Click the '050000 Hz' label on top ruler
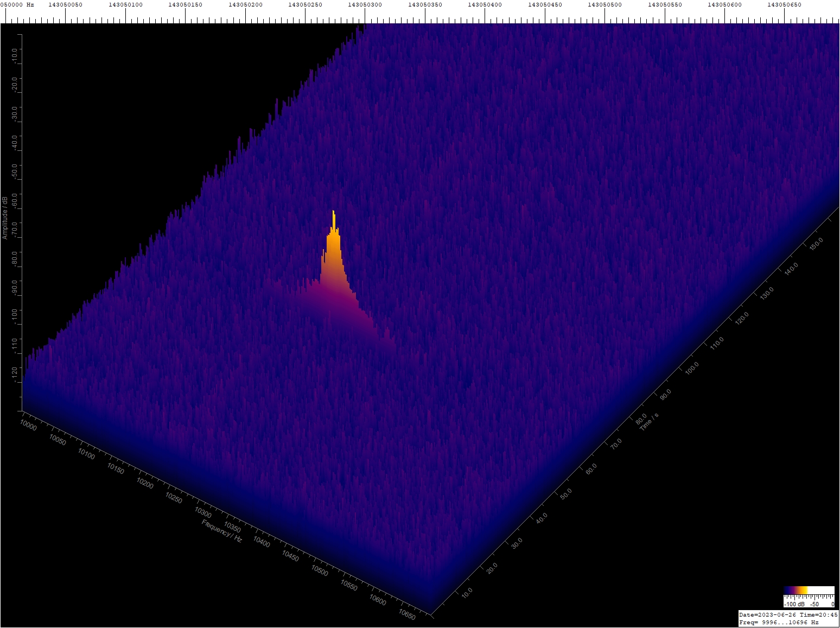Screen dimensions: 840x628 point(17,4)
